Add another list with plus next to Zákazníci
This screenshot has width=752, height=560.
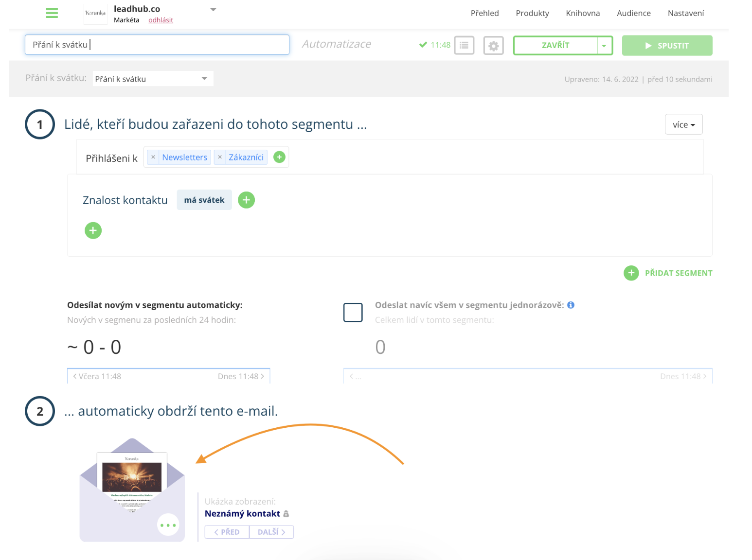pyautogui.click(x=279, y=157)
